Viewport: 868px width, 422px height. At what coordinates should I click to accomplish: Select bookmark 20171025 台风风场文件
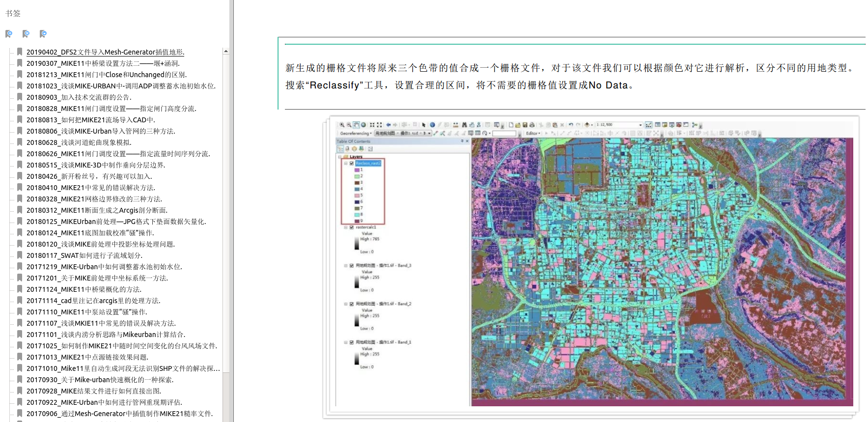pyautogui.click(x=122, y=346)
